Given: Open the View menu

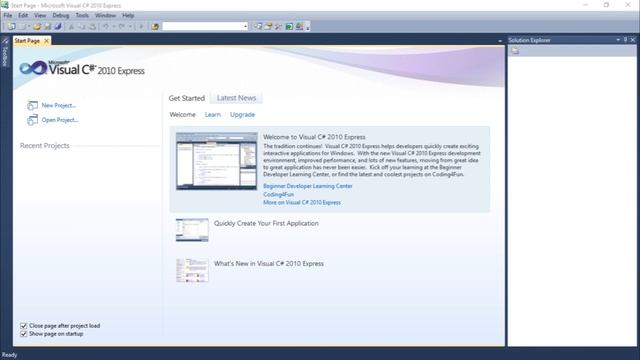Looking at the screenshot, I should pyautogui.click(x=40, y=16).
